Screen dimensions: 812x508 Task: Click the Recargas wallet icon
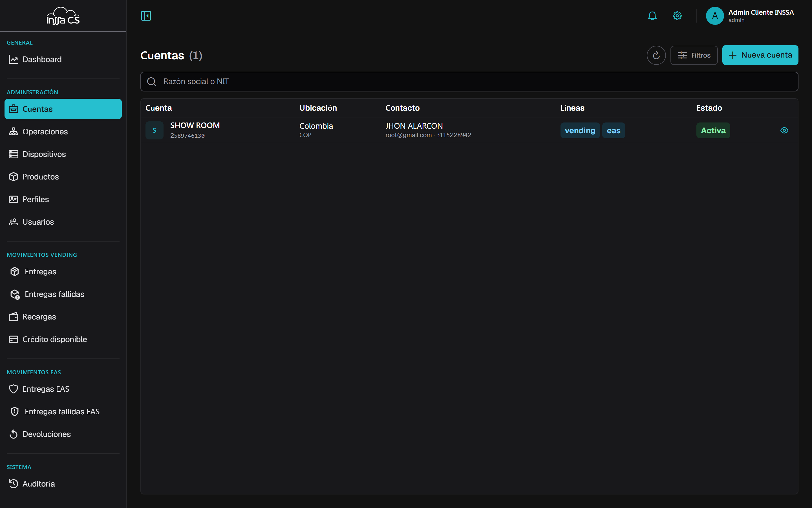14,317
